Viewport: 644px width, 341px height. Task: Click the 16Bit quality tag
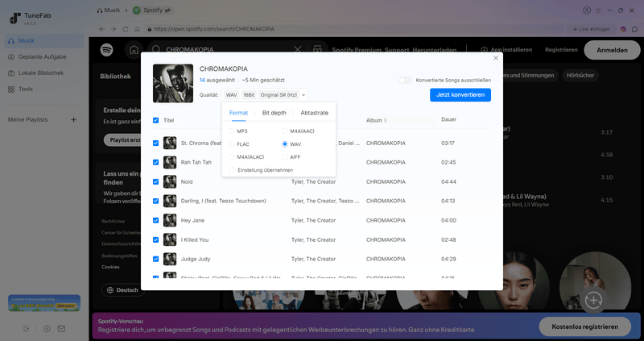pos(249,95)
